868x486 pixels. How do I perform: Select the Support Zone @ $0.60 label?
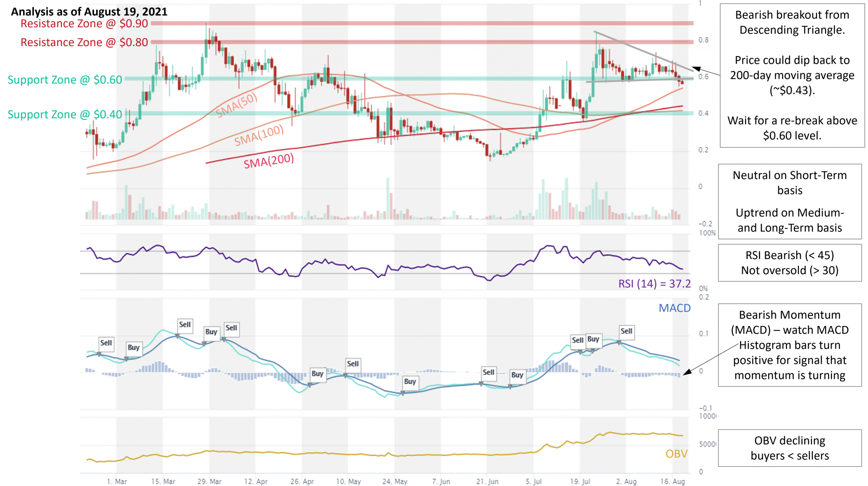click(65, 80)
